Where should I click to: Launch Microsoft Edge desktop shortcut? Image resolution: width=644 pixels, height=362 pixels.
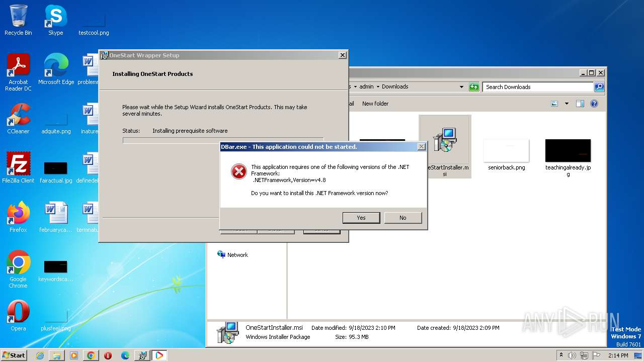tap(56, 69)
